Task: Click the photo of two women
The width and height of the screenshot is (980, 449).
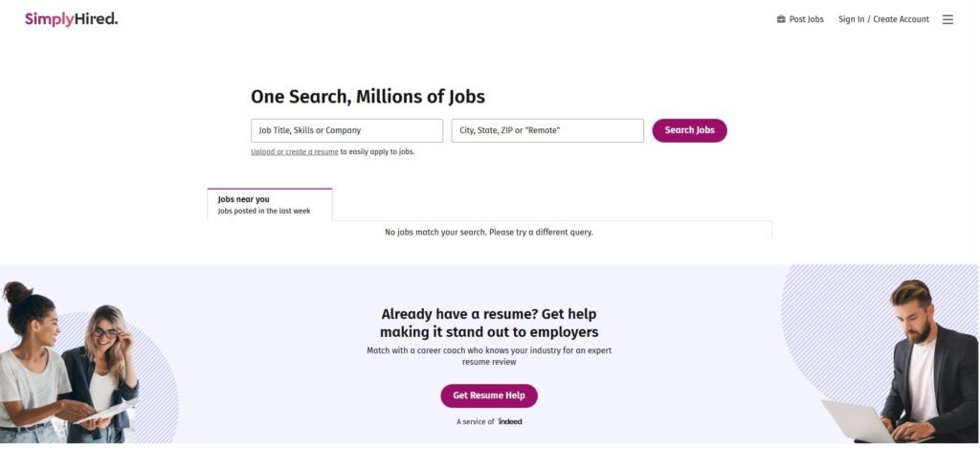Action: coord(69,363)
